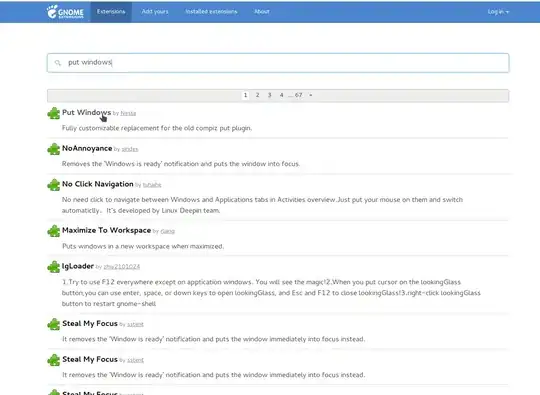Open the Log in dropdown
This screenshot has width=540, height=395.
tap(498, 12)
